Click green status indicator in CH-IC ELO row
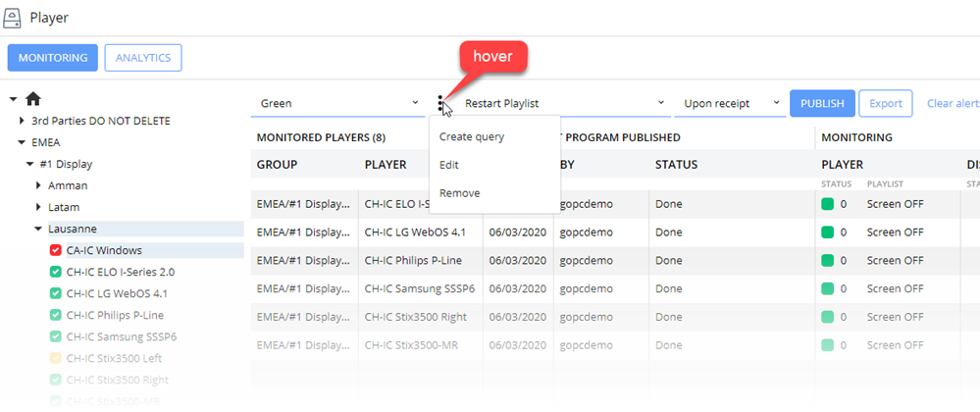The image size is (980, 412). click(x=828, y=204)
